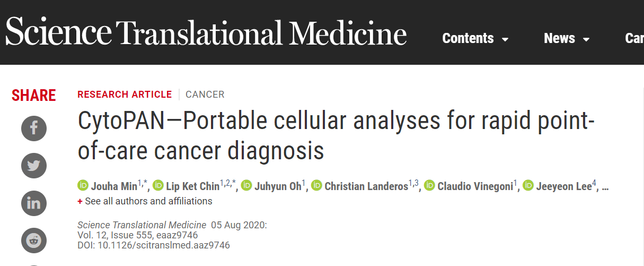Open Christian Landeros's ORCID icon
The image size is (644, 266).
[x=316, y=186]
